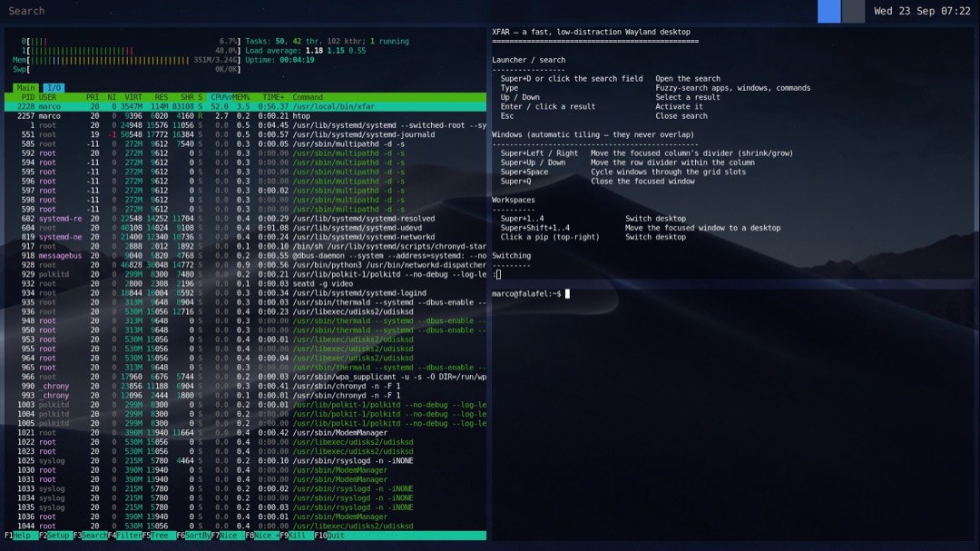
Task: Sort by TIME+ column header
Action: click(x=273, y=97)
